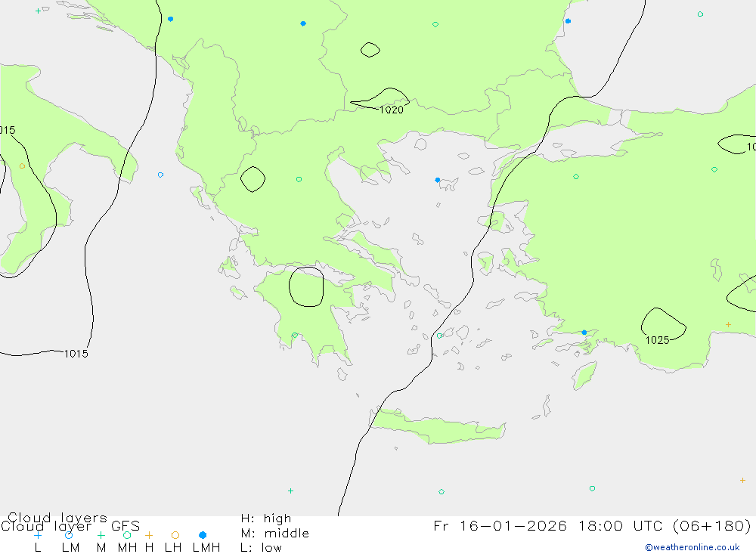This screenshot has height=554, width=756.
Task: Click the green circle marker in southwestern Peloponnese
Action: click(x=295, y=335)
